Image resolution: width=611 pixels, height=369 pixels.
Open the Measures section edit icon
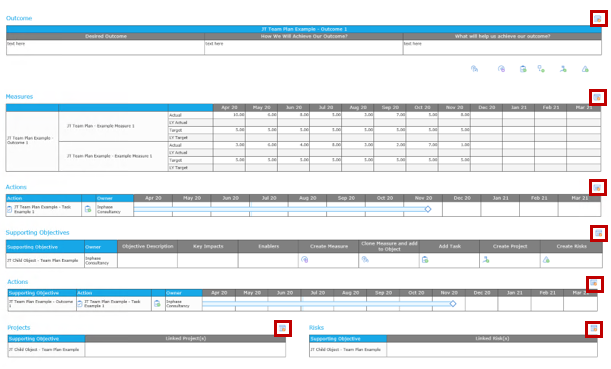[597, 97]
